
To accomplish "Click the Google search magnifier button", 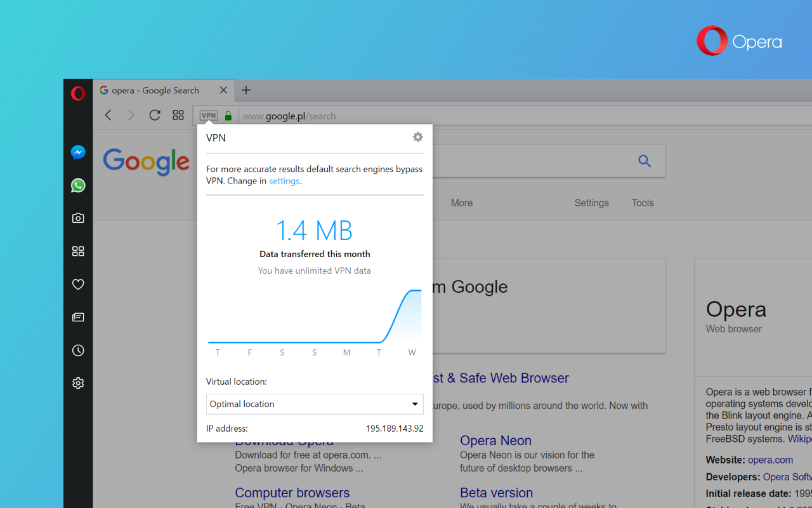I will click(x=645, y=161).
